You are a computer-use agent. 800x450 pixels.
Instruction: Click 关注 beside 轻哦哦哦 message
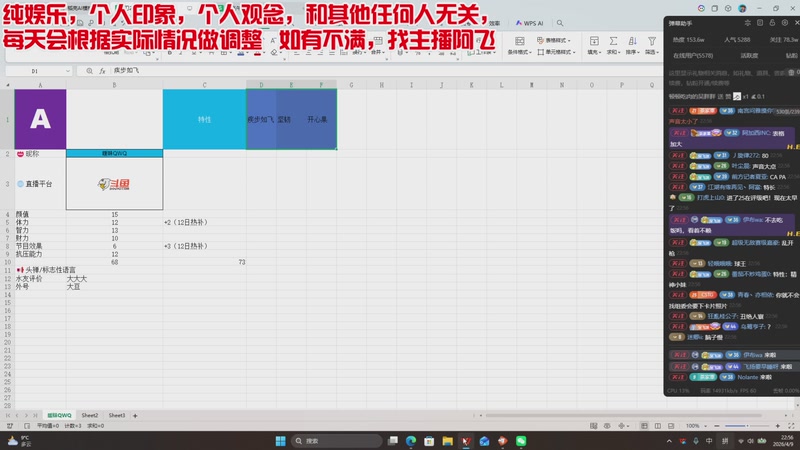tap(678, 263)
